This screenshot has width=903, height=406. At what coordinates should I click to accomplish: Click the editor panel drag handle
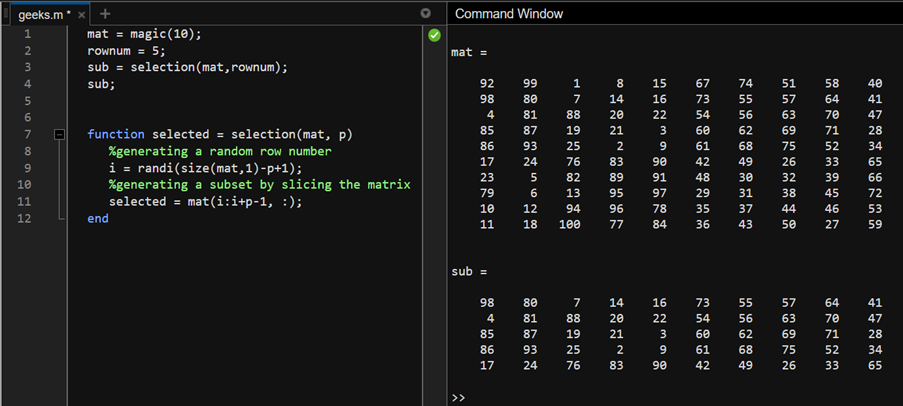pos(5,14)
